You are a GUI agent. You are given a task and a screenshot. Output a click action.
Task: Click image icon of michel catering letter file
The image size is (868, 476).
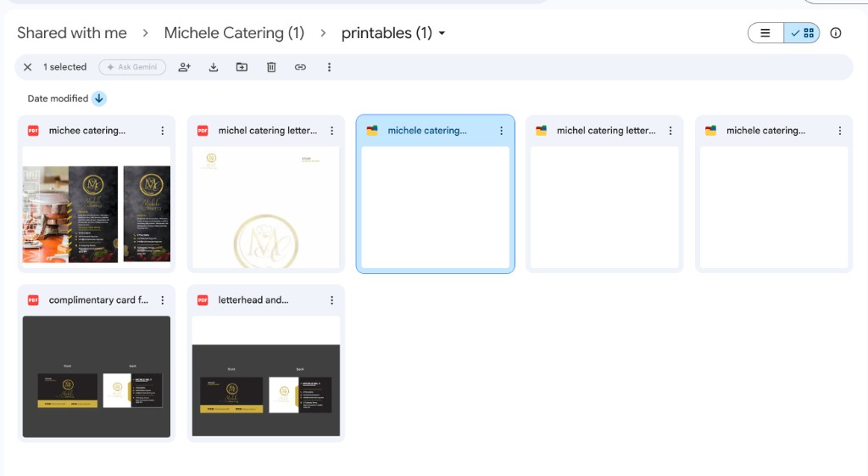[542, 131]
